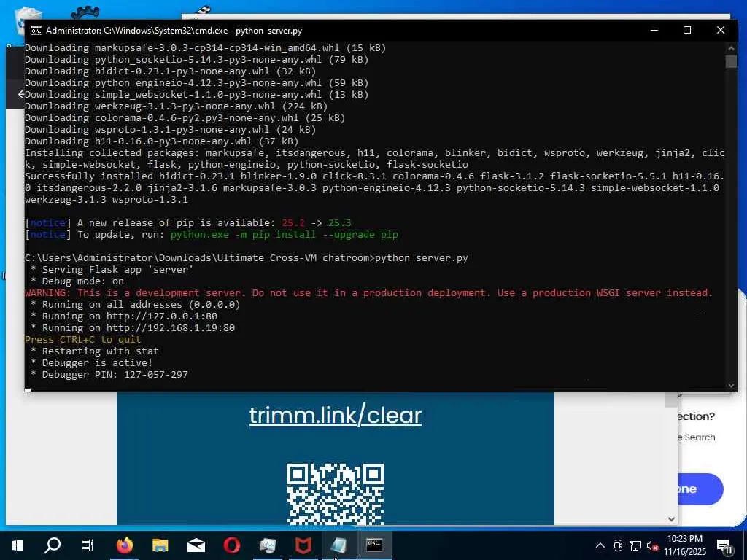Viewport: 747px width, 560px height.
Task: Click 'Restarting with stat' line
Action: click(x=95, y=351)
